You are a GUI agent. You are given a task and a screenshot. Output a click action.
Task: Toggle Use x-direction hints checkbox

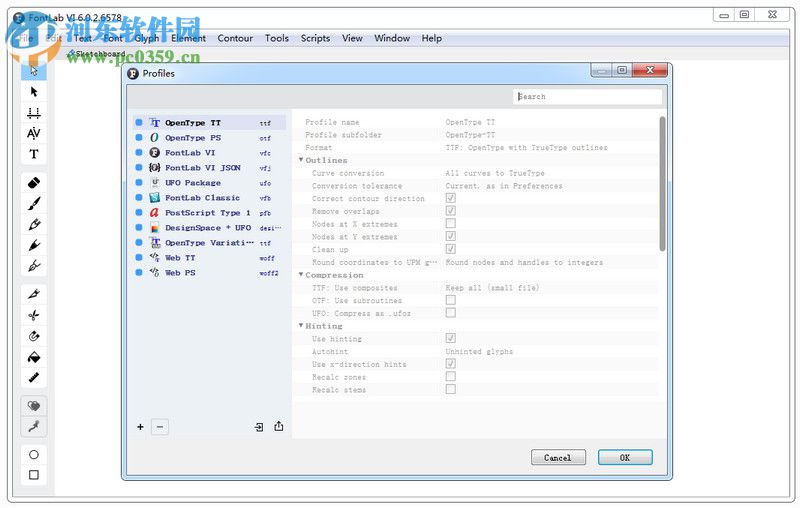tap(451, 364)
